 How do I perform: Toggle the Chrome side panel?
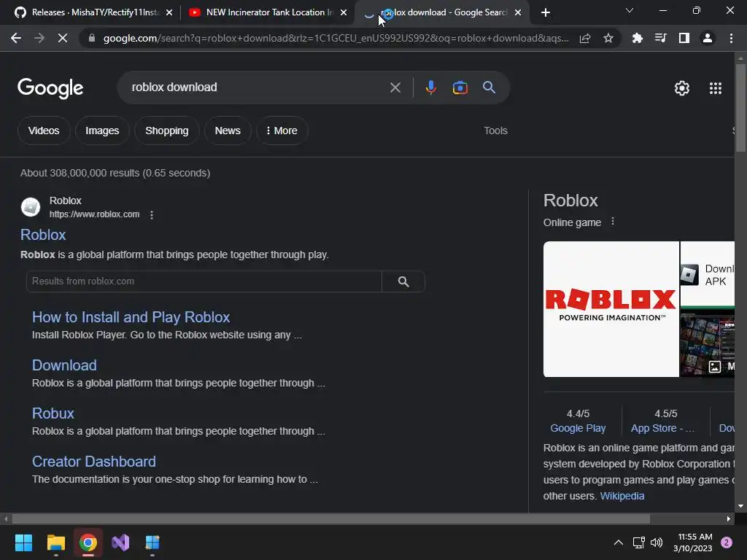(684, 38)
